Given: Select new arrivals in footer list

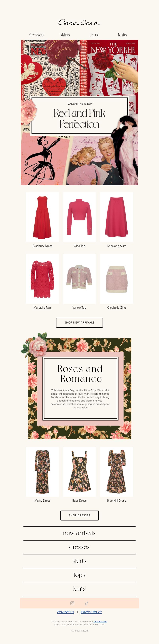Looking at the screenshot, I should (x=79, y=533).
